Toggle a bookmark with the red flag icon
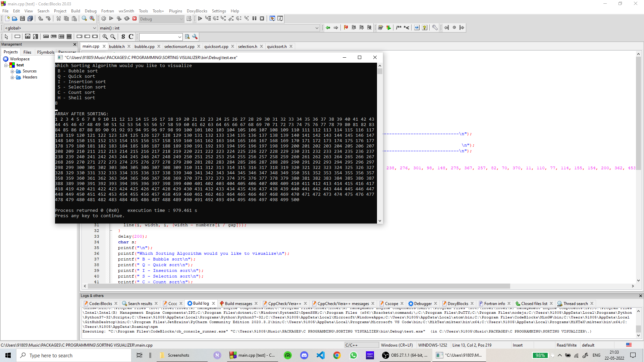Screen dimensions: 644x362 pos(346,27)
